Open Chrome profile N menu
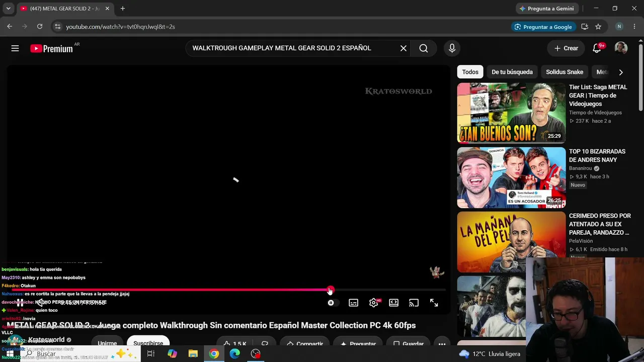This screenshot has width=644, height=362. (619, 27)
